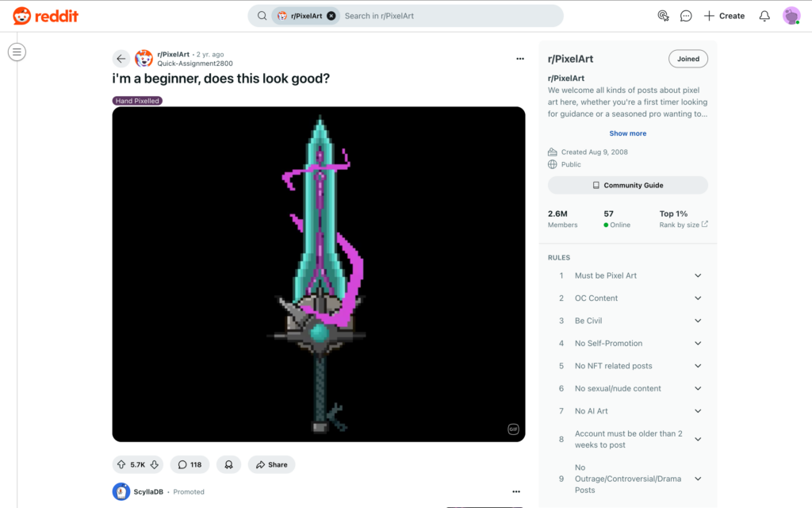The image size is (812, 508).
Task: Toggle the Joined community button
Action: [688, 59]
